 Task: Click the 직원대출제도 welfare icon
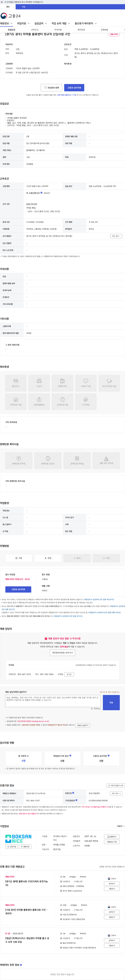[x=39, y=402]
